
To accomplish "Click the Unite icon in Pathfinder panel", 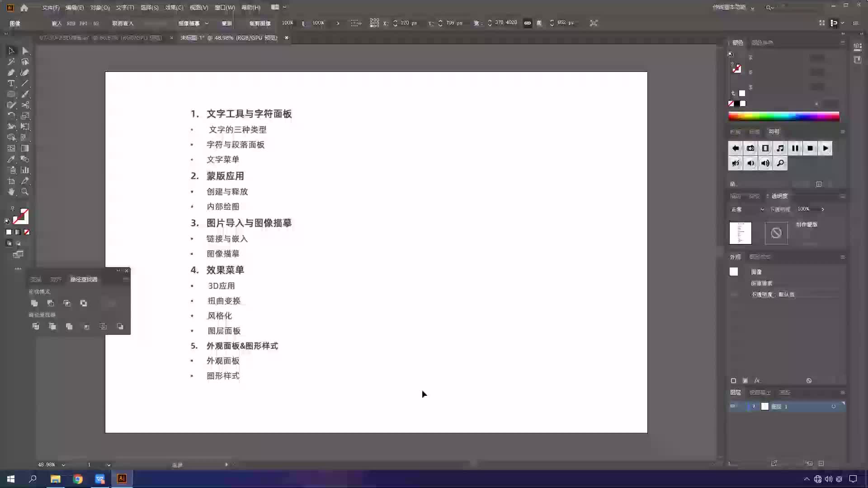I will pos(34,303).
